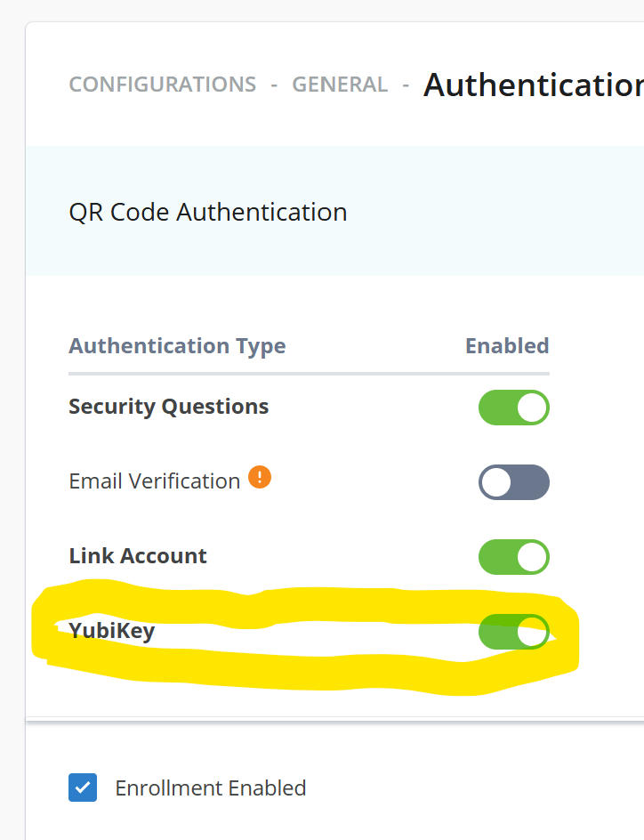Click the dash separator after GENERAL

click(406, 85)
